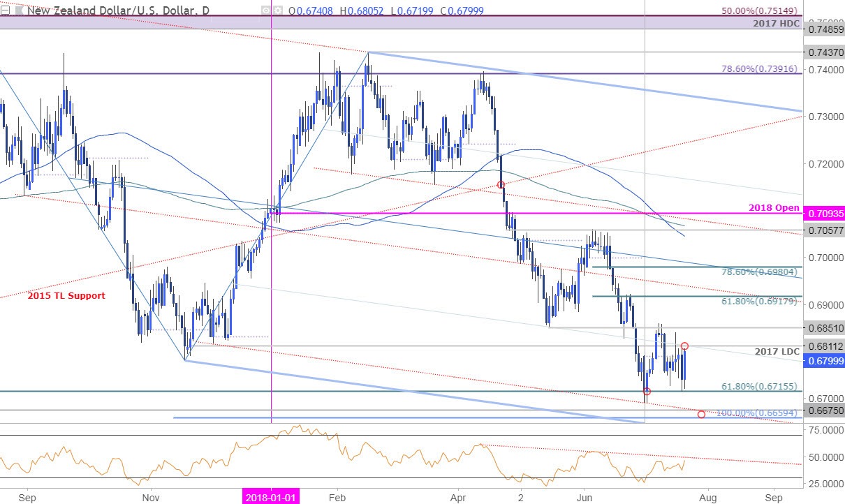Viewport: 845px width, 504px height.
Task: Select the Jun time axis label
Action: (583, 497)
